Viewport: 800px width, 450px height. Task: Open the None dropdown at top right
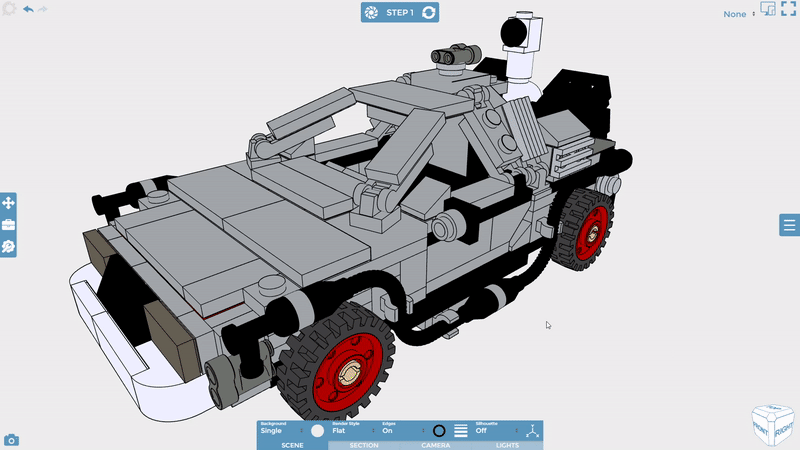[x=739, y=14]
